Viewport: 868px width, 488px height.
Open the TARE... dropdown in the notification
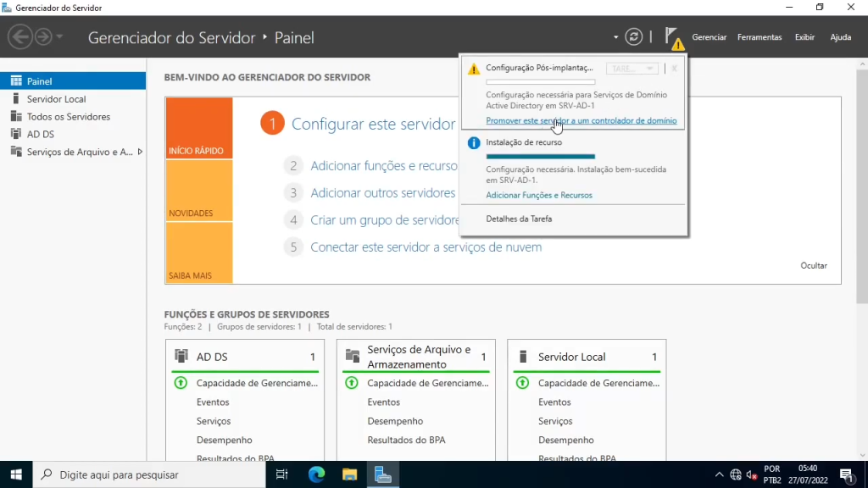pyautogui.click(x=632, y=69)
